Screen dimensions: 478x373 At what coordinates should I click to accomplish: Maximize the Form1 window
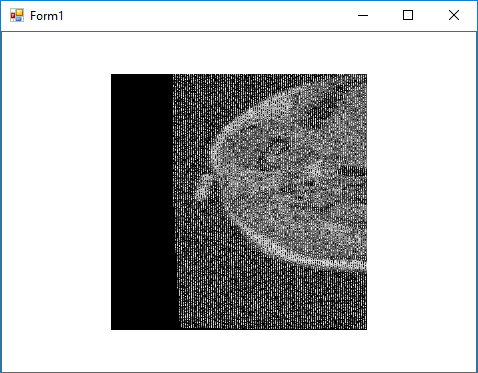pos(408,15)
